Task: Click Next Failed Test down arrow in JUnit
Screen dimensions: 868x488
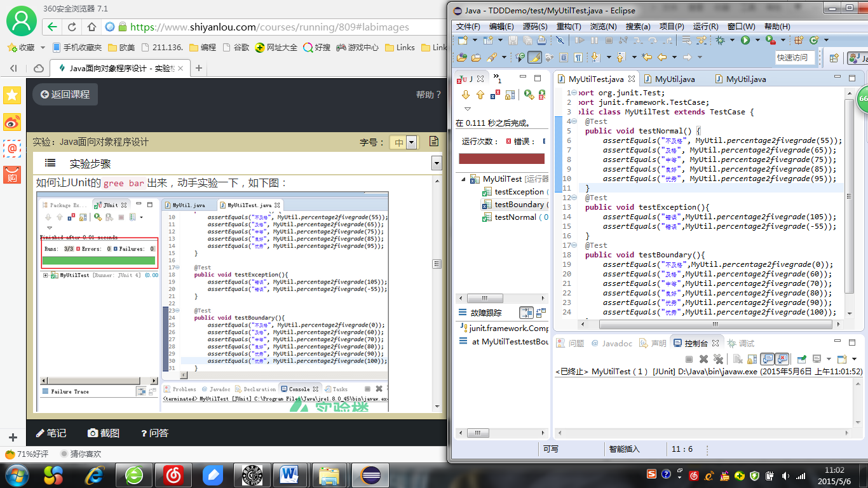Action: (466, 95)
